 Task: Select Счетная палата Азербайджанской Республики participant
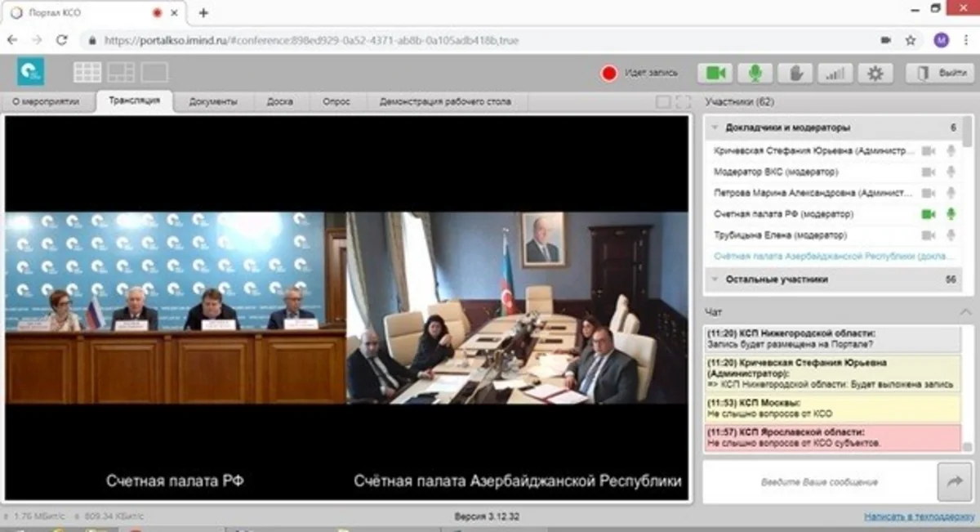coord(832,257)
